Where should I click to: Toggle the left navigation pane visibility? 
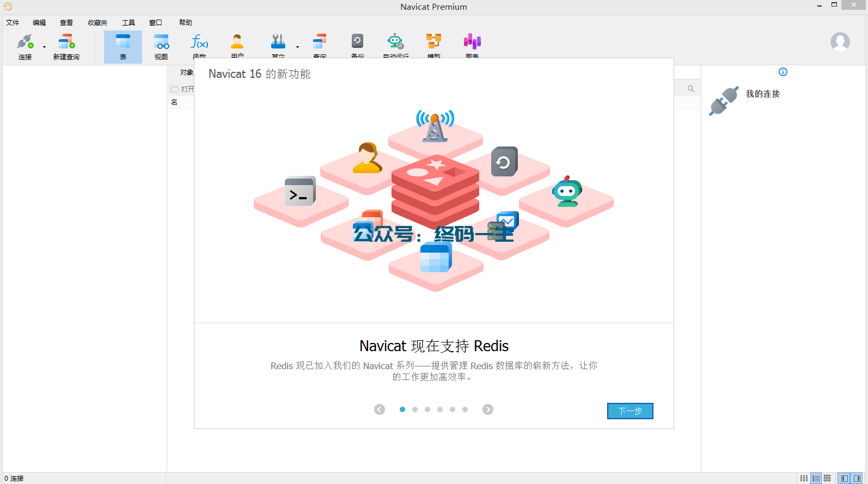pos(845,478)
